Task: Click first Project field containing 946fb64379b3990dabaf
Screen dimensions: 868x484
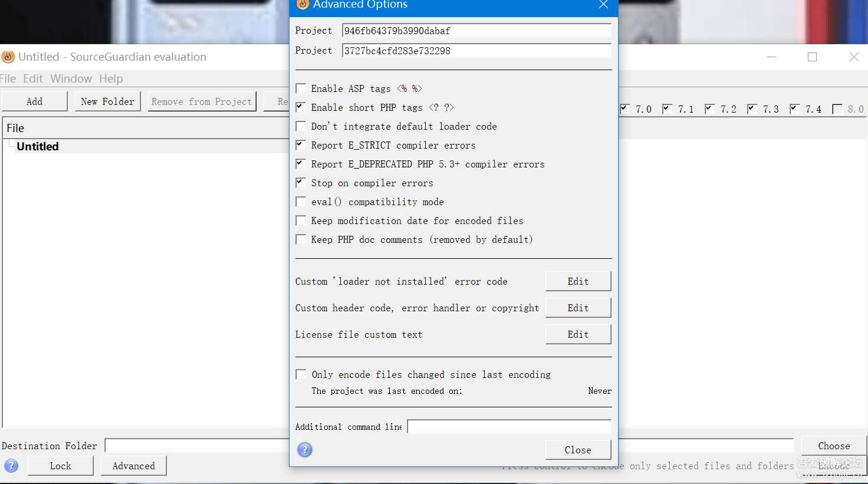Action: 476,31
